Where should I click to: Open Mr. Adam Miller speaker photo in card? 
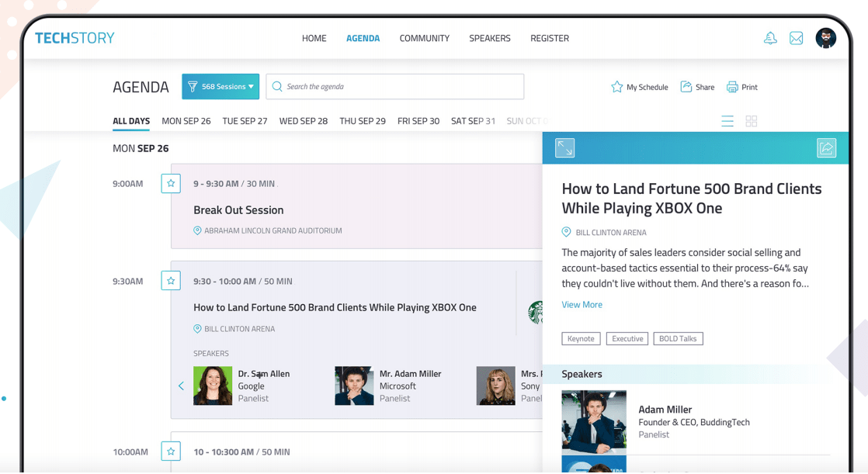[x=354, y=386]
